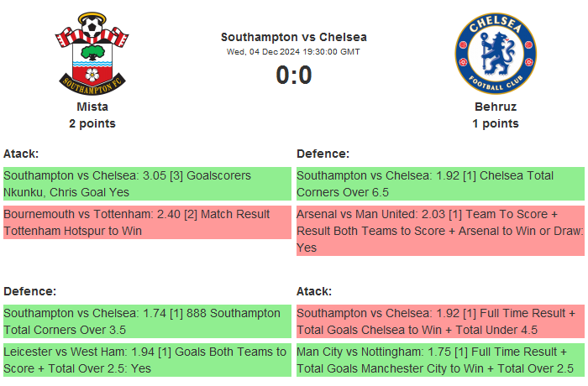Click the Southampton FC crest logo
Viewport: 588px width, 386px height.
tap(92, 52)
